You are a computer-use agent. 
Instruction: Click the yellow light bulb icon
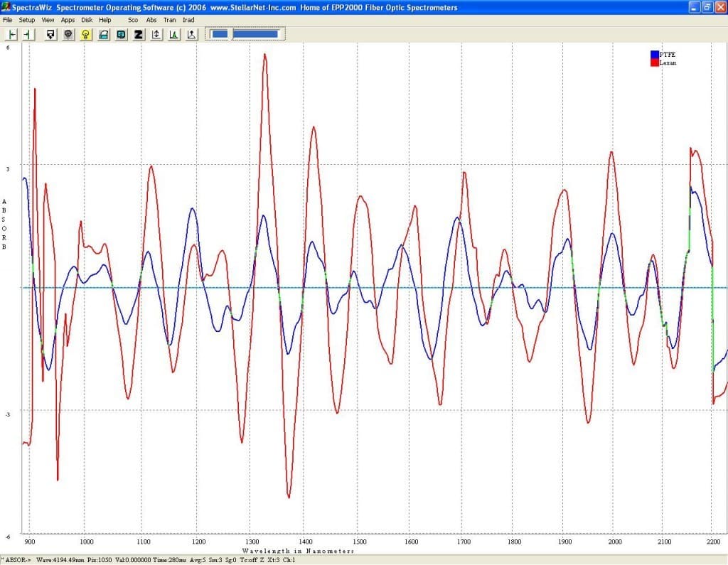[86, 34]
